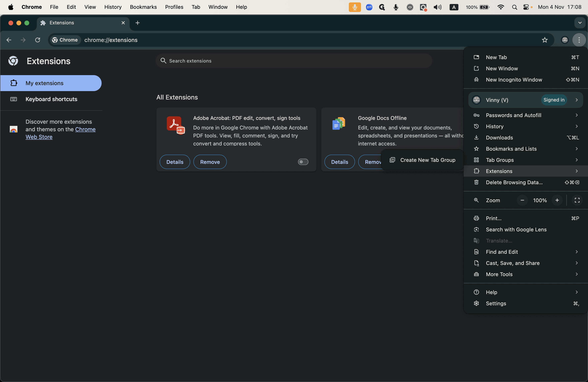Expand the Bookmarks and Lists submenu

tap(526, 149)
